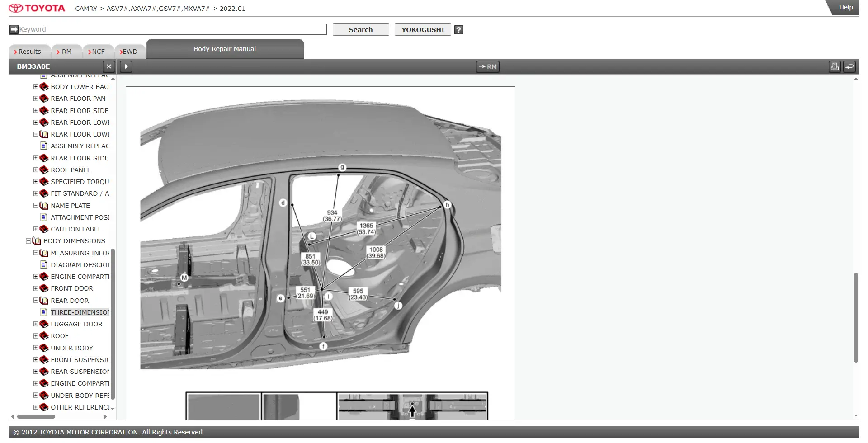Screen dimensions: 868x443
Task: Collapse the REAR DOOR node
Action: coord(36,300)
